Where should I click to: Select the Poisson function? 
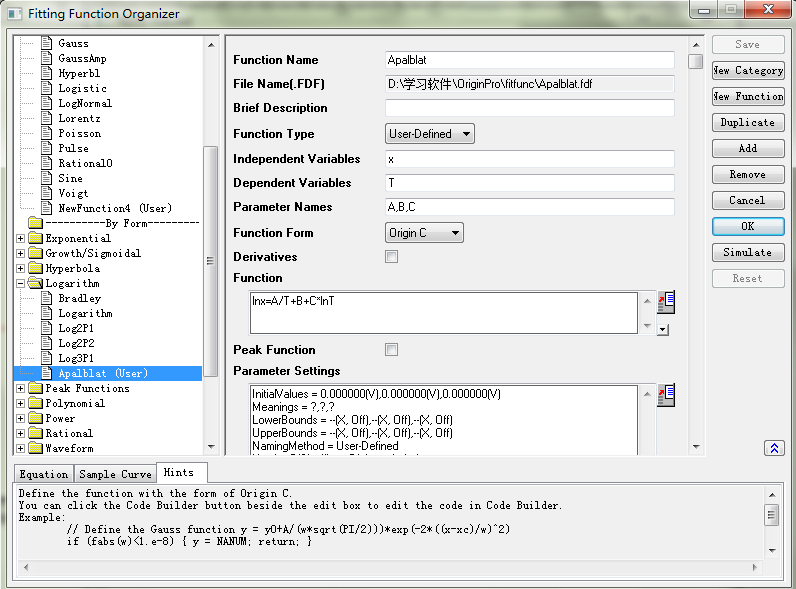[x=80, y=134]
